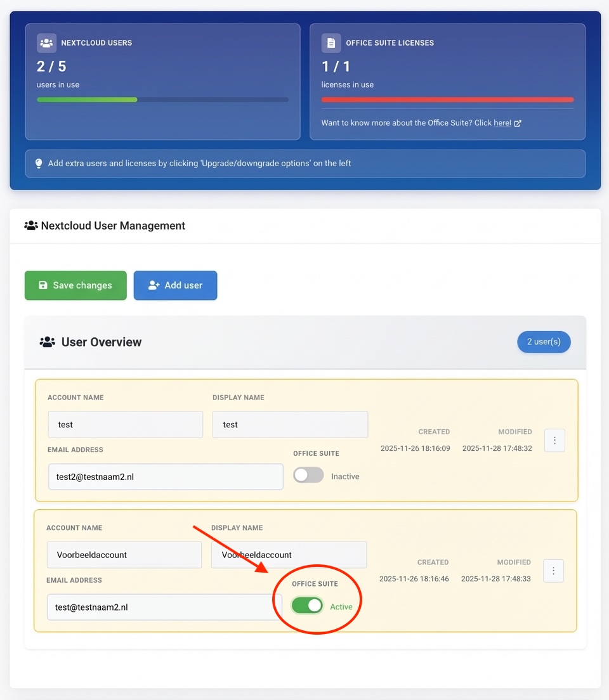The height and width of the screenshot is (700, 609).
Task: Click the Office Suite Licenses document icon
Action: (331, 43)
